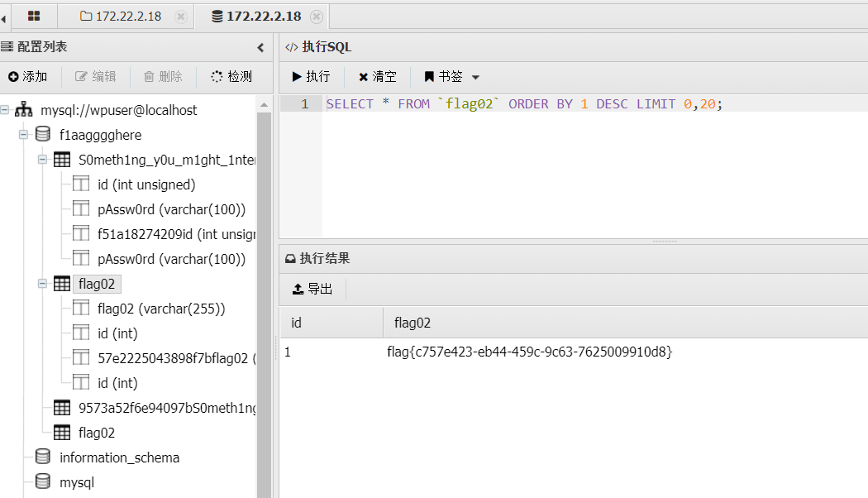Click the flag02 column header in results
The height and width of the screenshot is (498, 868).
tap(413, 323)
